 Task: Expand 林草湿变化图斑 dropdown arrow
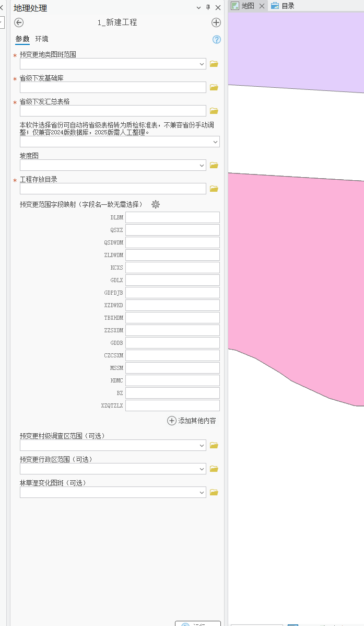point(202,493)
